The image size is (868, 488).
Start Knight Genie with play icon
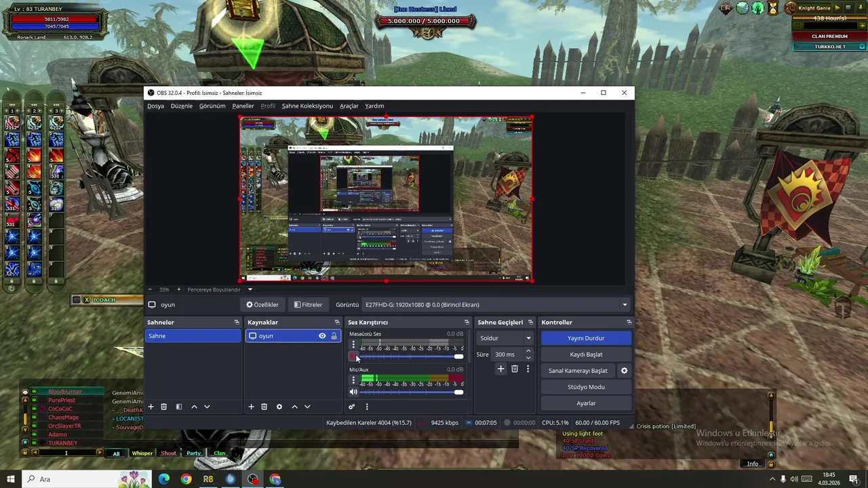coord(837,7)
